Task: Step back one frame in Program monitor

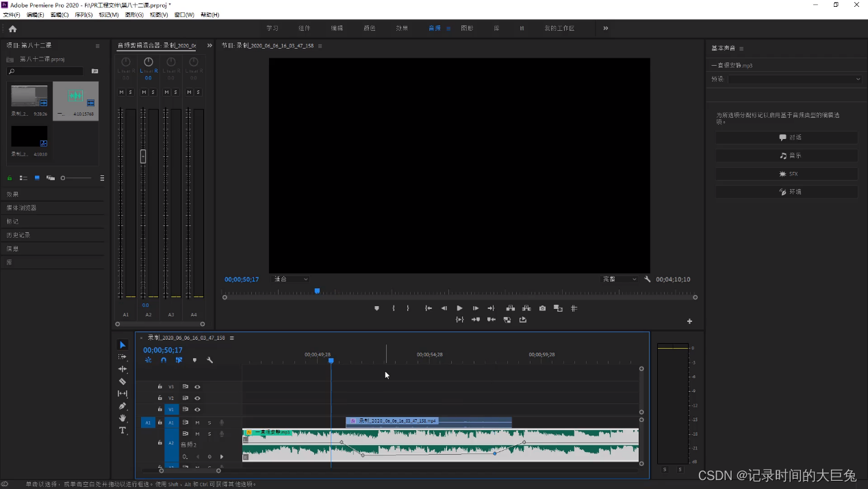Action: coord(444,308)
